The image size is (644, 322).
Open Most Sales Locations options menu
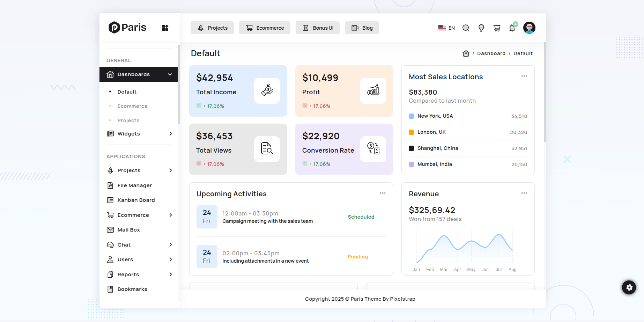click(524, 76)
